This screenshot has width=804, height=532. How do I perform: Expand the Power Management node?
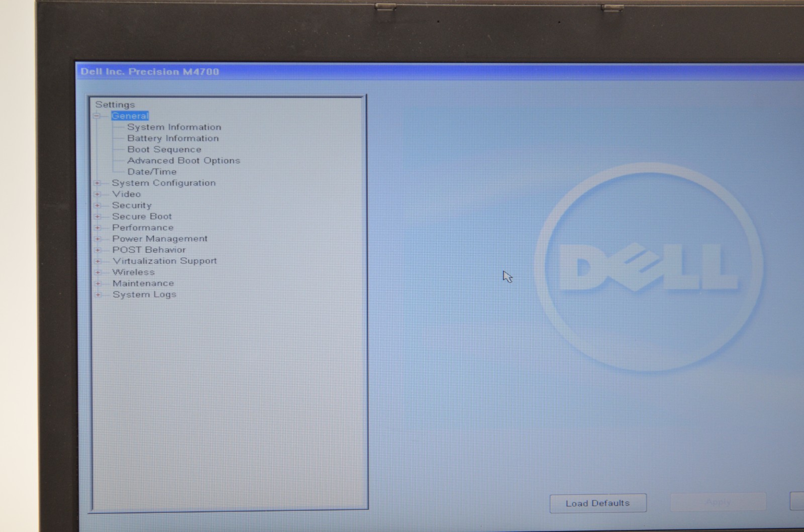coord(98,239)
